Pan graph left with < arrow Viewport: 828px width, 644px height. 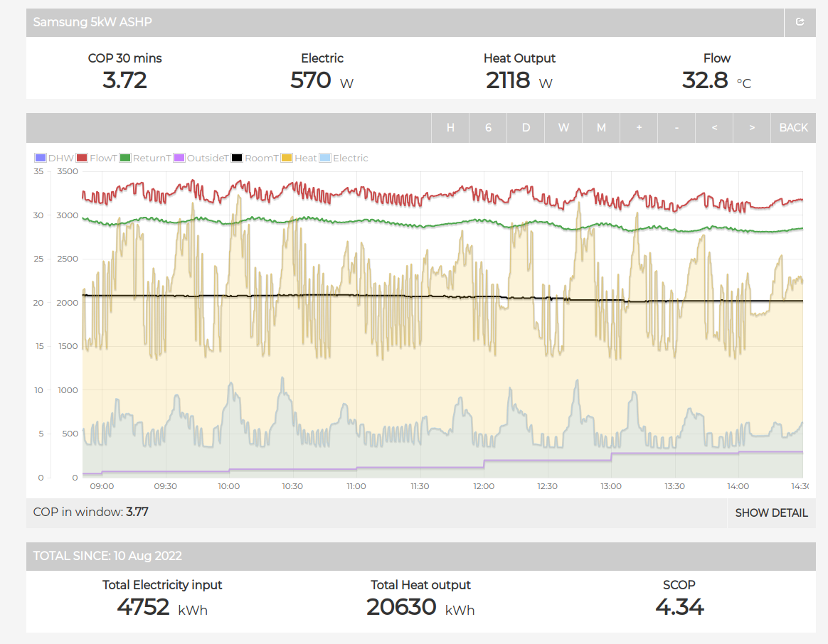(714, 128)
